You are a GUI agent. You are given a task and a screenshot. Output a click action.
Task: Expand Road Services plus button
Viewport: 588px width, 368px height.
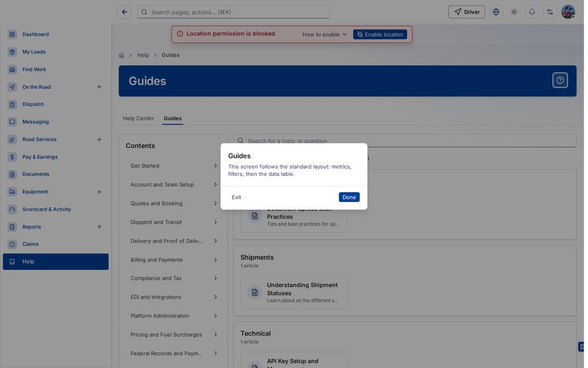99,139
